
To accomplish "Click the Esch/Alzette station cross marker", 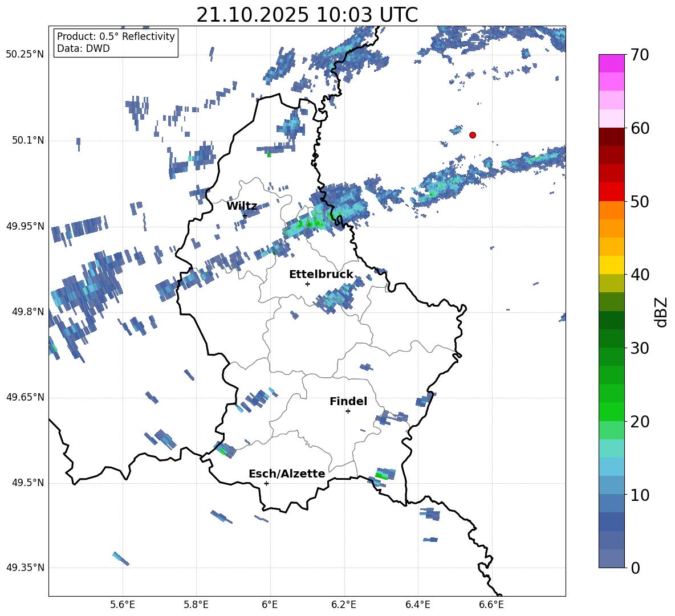I will [x=266, y=483].
